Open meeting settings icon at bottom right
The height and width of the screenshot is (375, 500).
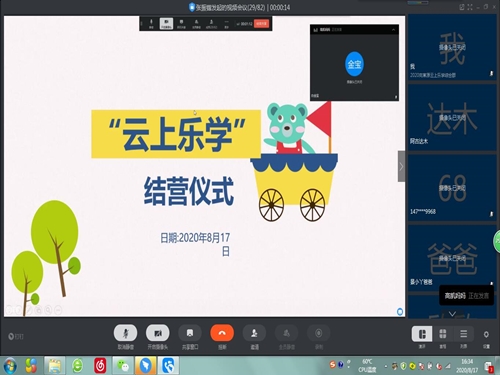click(x=486, y=334)
